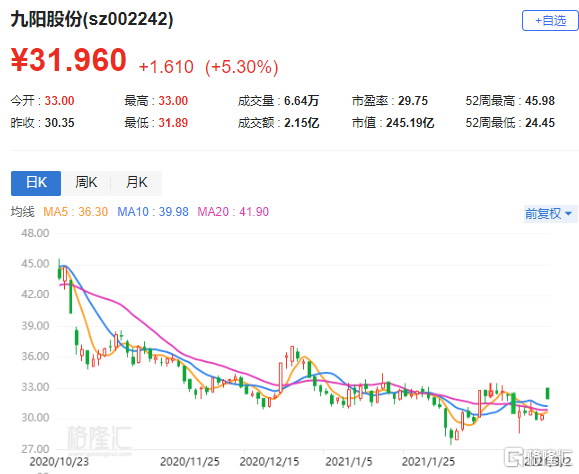The width and height of the screenshot is (579, 474).
Task: Click the MA5 : 36.30 indicator label
Action: 75,212
